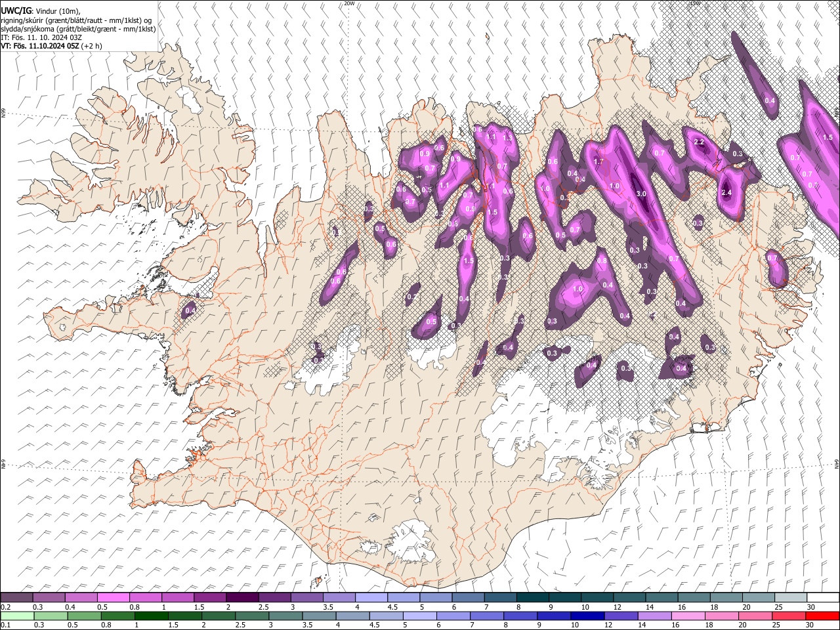Click the light gray 25 swatch in snow legend
The height and width of the screenshot is (630, 840).
[791, 597]
